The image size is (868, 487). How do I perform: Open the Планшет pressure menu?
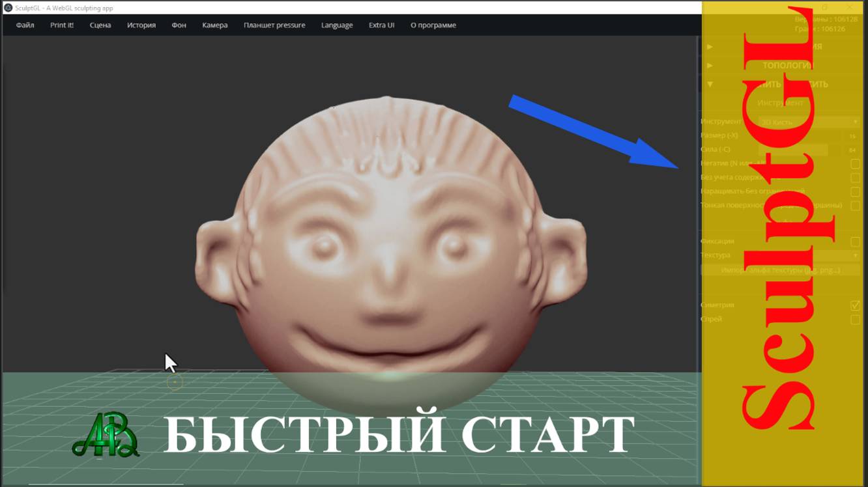click(274, 25)
